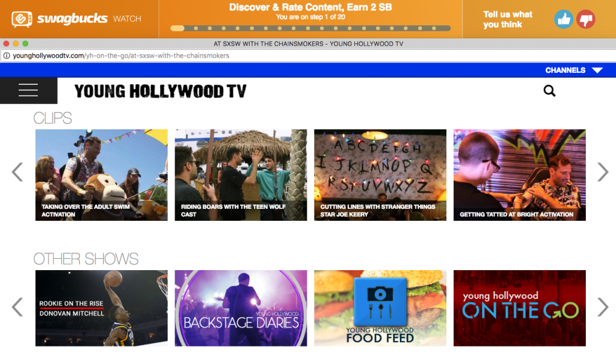Click the Swagbucks logo icon
Viewport: 616px width, 364px height.
pos(22,19)
